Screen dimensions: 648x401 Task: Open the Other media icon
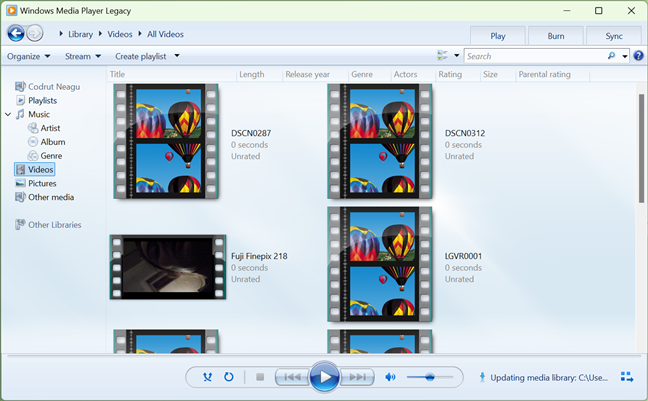[x=20, y=197]
